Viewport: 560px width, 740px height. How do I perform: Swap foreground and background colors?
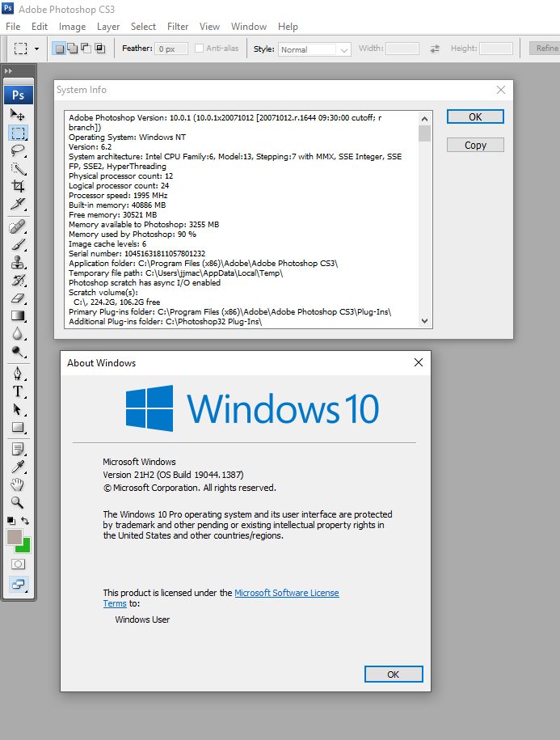tap(25, 521)
